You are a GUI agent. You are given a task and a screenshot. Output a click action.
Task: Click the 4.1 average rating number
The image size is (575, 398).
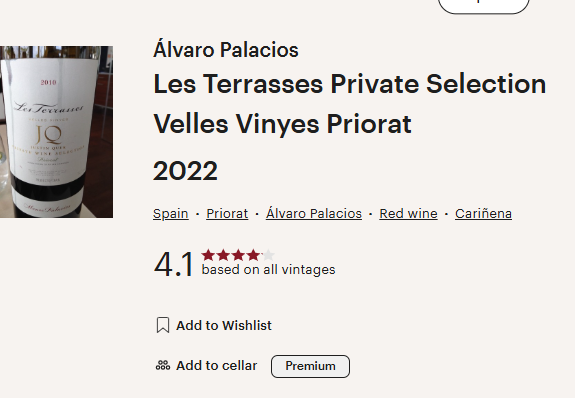173,264
